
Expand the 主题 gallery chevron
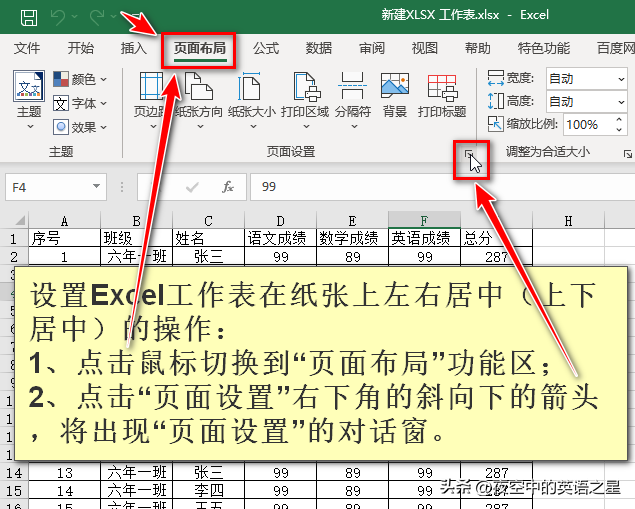(30, 127)
